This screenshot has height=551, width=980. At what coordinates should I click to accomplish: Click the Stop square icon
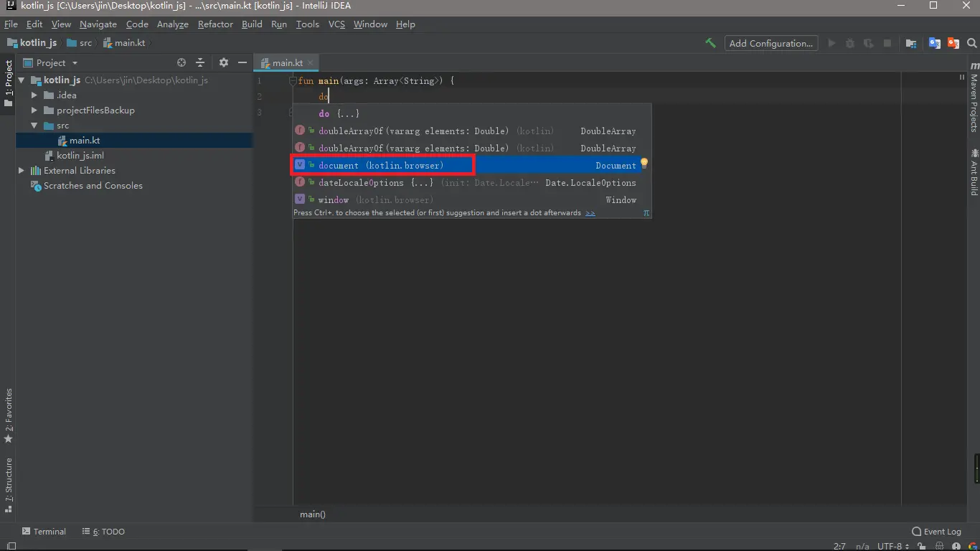click(887, 43)
